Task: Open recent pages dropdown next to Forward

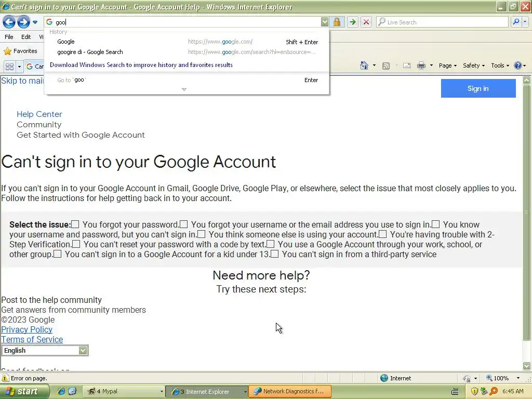Action: point(35,22)
